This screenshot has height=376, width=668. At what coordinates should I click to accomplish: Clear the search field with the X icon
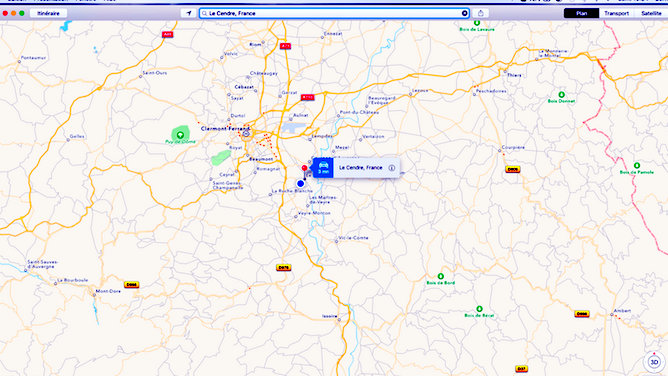[464, 13]
